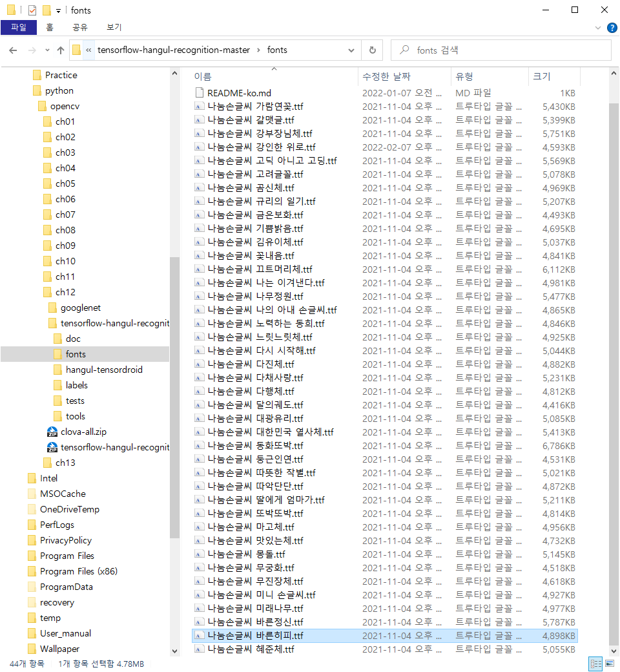Click fonts segment in address path

(277, 50)
